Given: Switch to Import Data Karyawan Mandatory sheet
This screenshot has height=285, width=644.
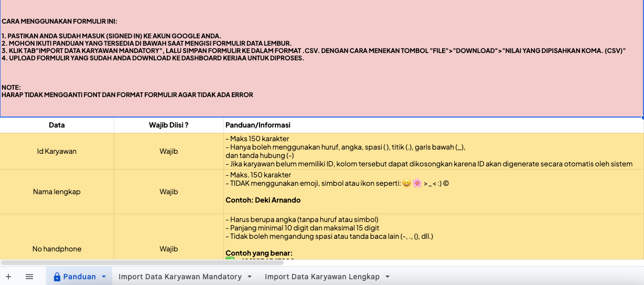Looking at the screenshot, I should click(x=180, y=277).
